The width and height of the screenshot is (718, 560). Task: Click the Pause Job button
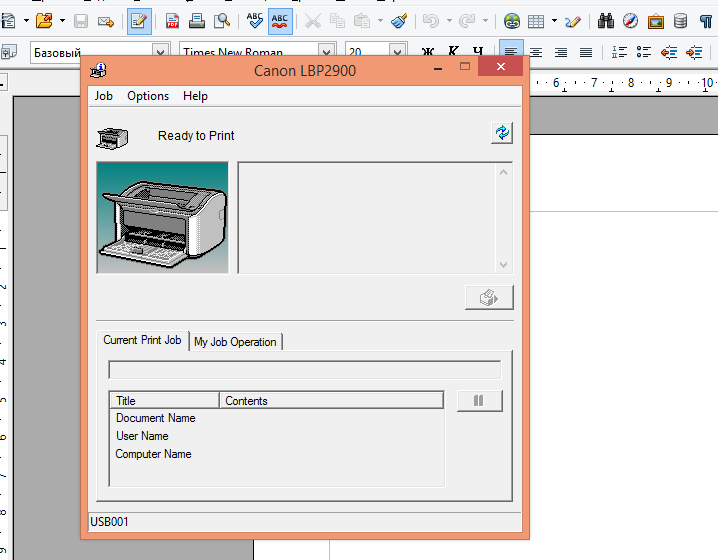(x=479, y=401)
